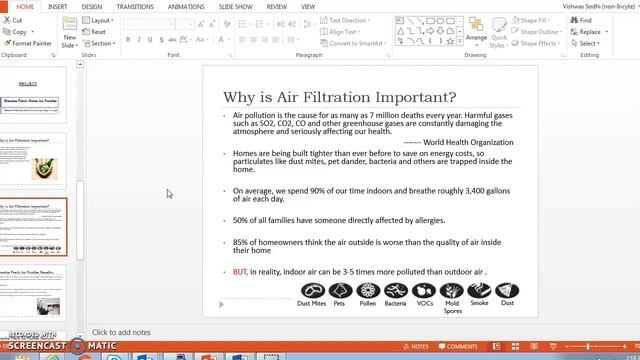
Task: Click the animation play marker below slide bullets
Action: click(x=221, y=304)
